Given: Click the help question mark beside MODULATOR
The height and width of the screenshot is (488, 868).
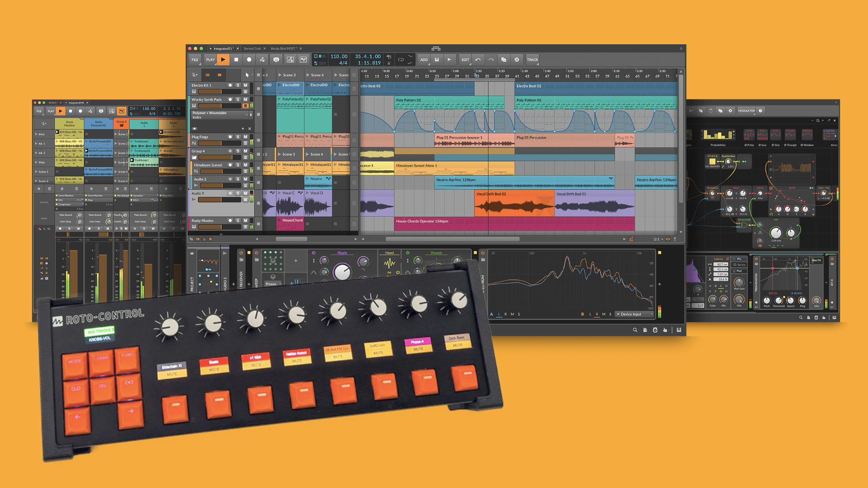Looking at the screenshot, I should point(760,111).
